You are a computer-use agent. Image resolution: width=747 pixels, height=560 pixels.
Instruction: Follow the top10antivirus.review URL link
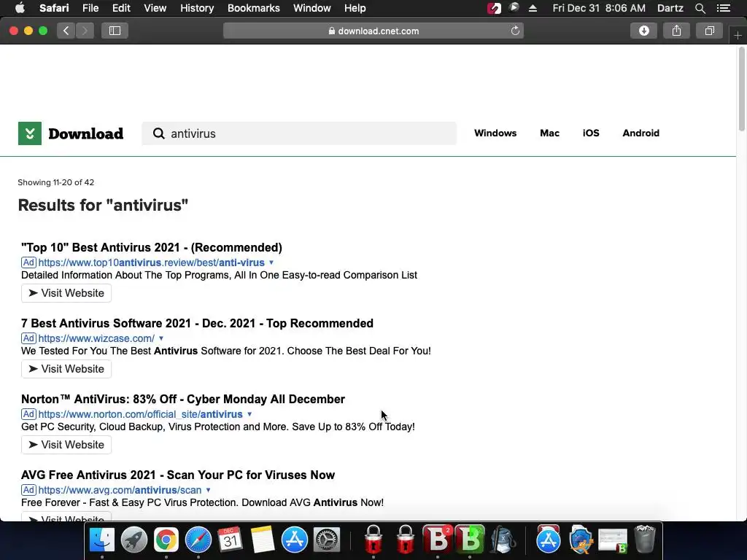coord(152,262)
